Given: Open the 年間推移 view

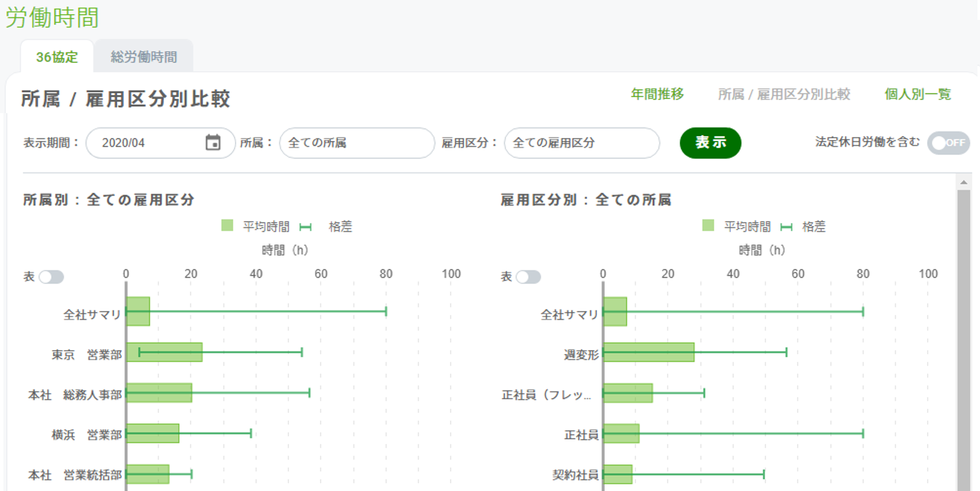Looking at the screenshot, I should pos(657,94).
